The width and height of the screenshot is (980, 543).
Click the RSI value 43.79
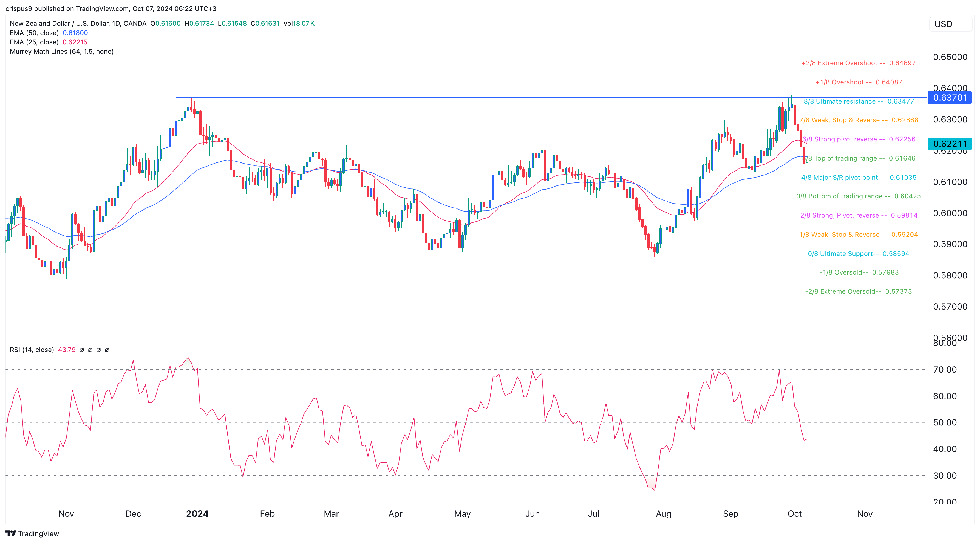[67, 350]
